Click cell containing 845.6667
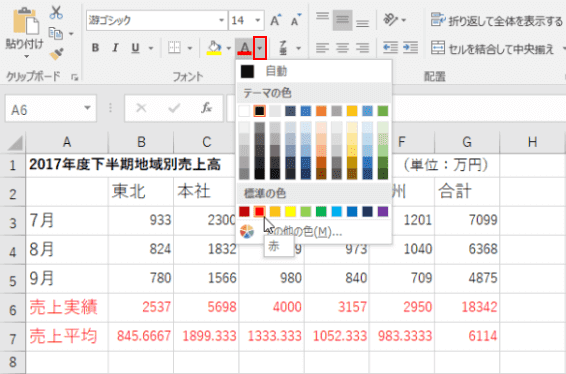This screenshot has height=374, width=566. 141,336
